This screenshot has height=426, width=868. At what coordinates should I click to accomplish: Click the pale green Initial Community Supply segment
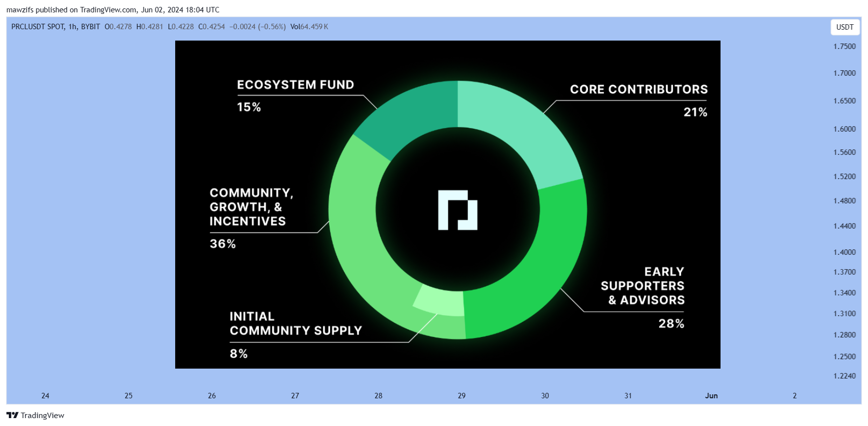point(440,302)
